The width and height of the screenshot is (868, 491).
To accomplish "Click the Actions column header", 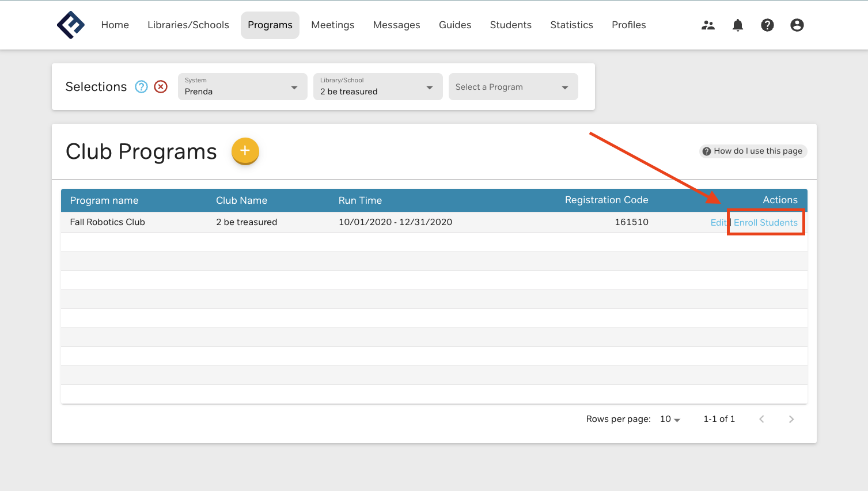I will 780,200.
